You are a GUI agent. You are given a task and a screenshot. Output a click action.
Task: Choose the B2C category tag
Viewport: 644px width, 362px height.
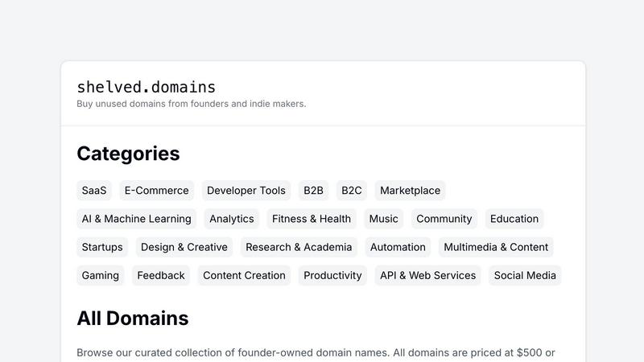coord(352,191)
